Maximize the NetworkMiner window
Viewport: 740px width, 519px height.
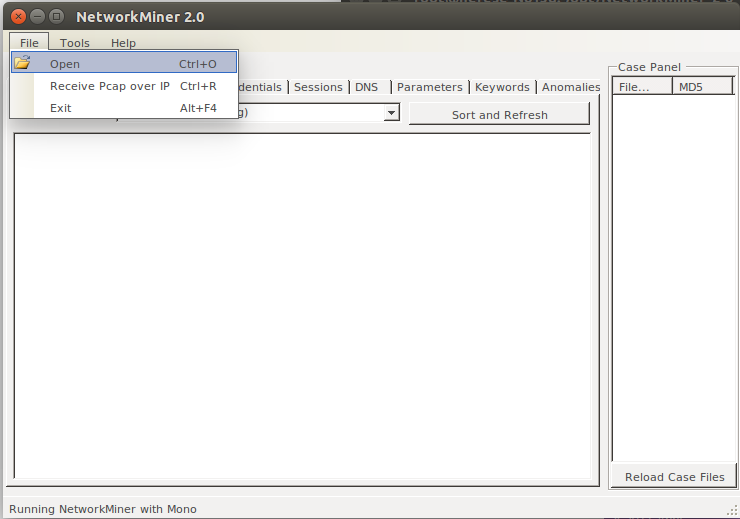[x=57, y=17]
